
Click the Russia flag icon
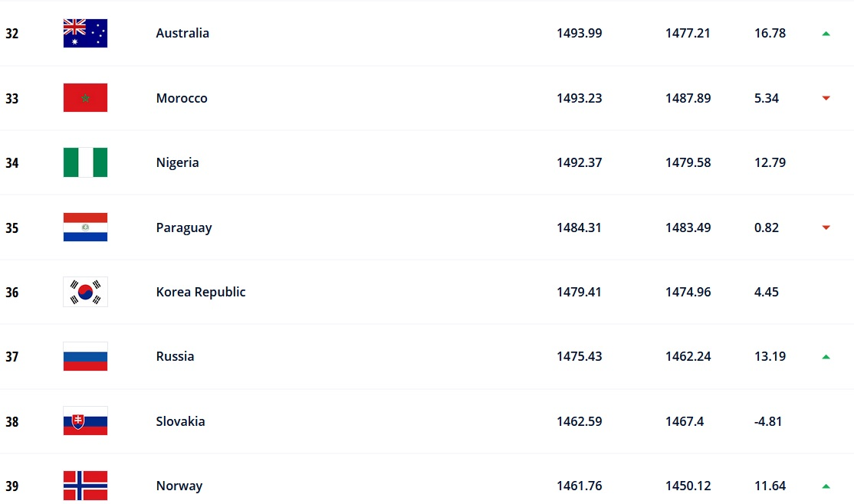click(x=85, y=356)
